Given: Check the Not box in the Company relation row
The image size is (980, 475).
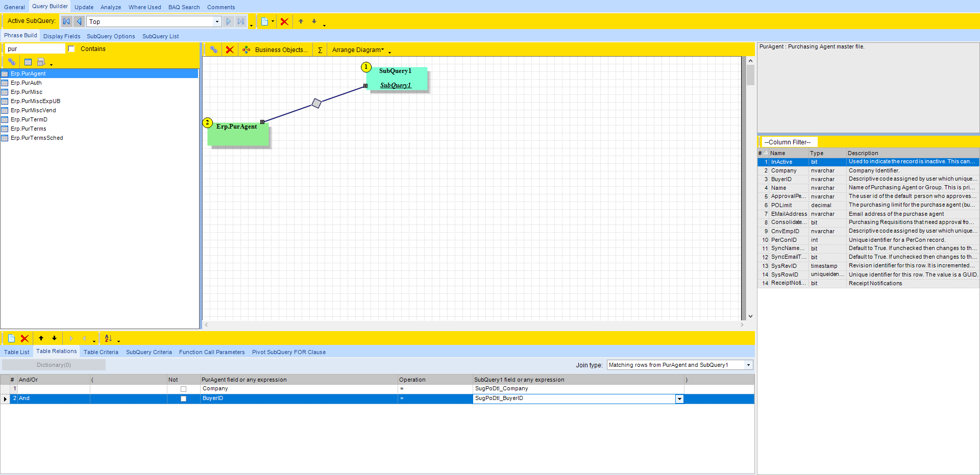Looking at the screenshot, I should pos(183,389).
